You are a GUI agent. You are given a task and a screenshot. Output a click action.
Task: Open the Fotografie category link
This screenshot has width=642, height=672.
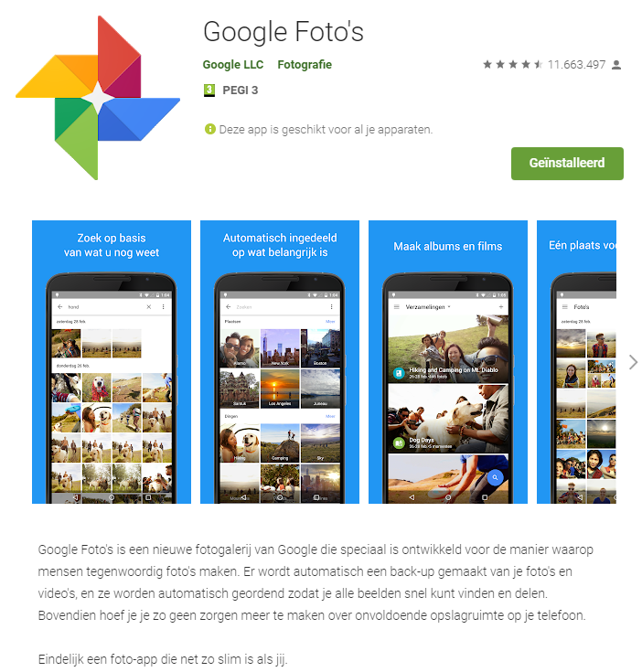[305, 65]
